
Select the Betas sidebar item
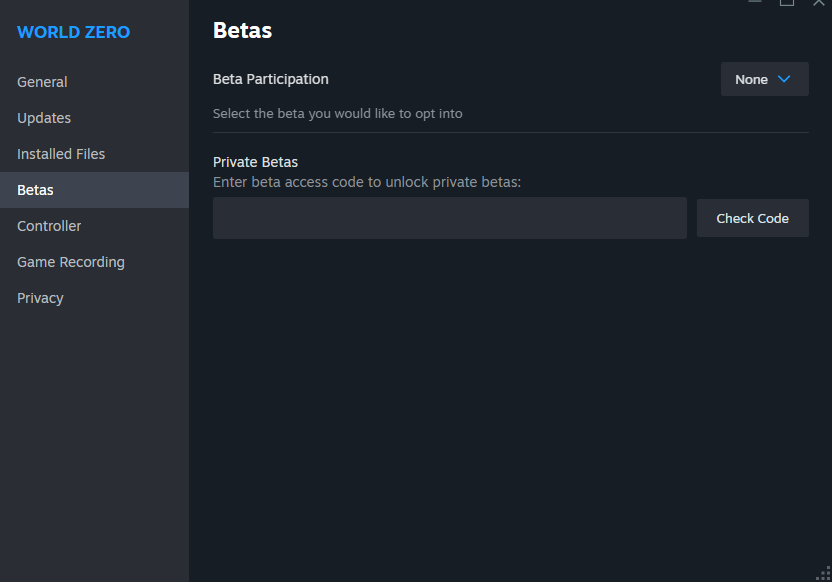point(94,190)
